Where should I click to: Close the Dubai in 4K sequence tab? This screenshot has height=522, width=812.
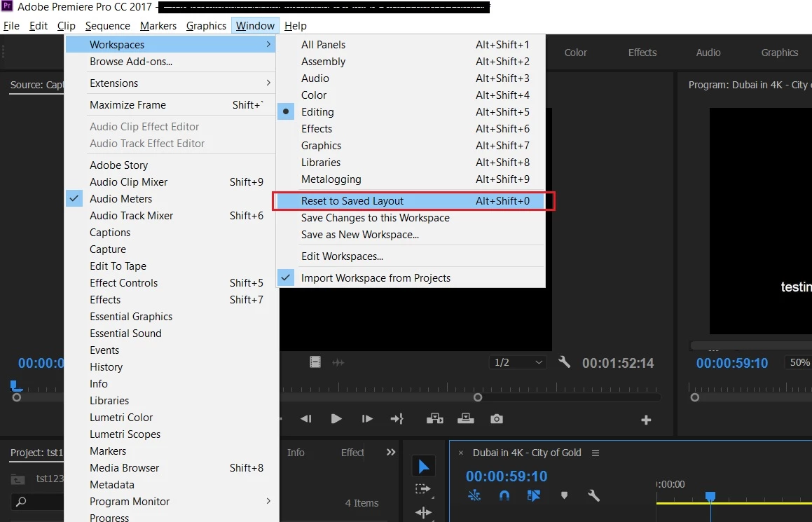click(x=461, y=453)
